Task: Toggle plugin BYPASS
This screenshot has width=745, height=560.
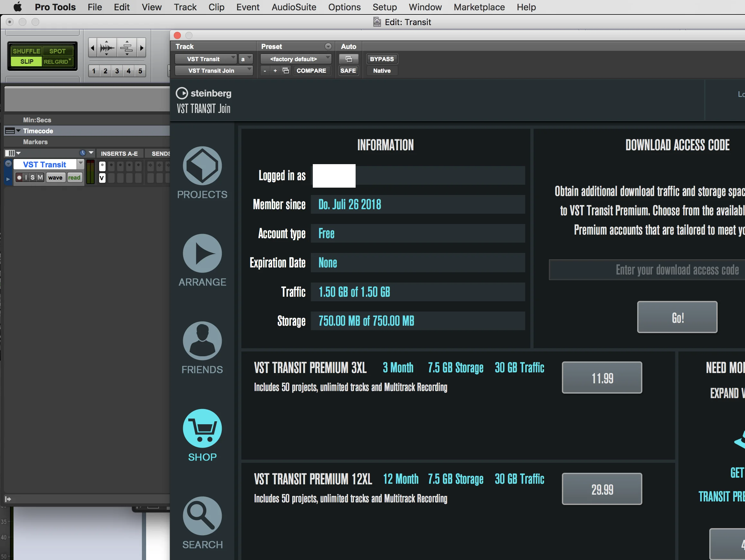Action: pyautogui.click(x=382, y=59)
